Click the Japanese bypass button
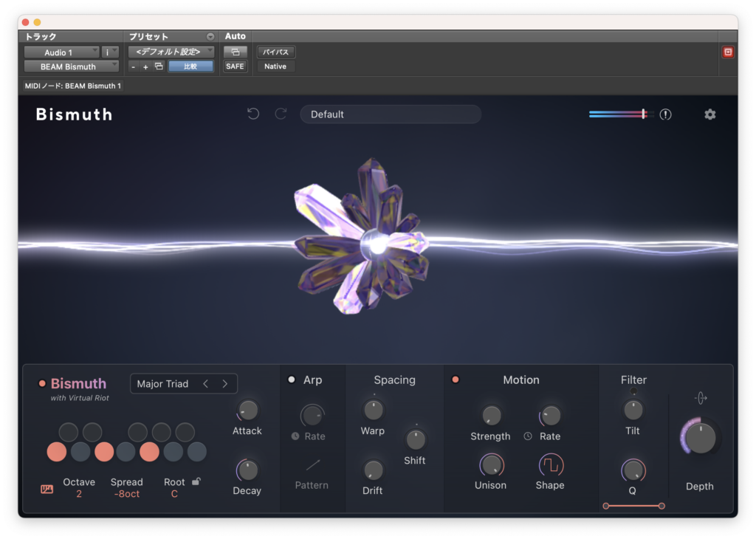This screenshot has height=539, width=756. coord(276,52)
